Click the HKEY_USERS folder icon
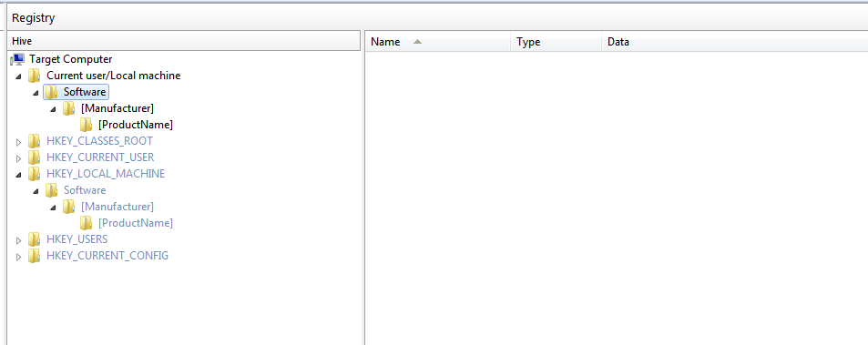The width and height of the screenshot is (868, 345). [35, 239]
